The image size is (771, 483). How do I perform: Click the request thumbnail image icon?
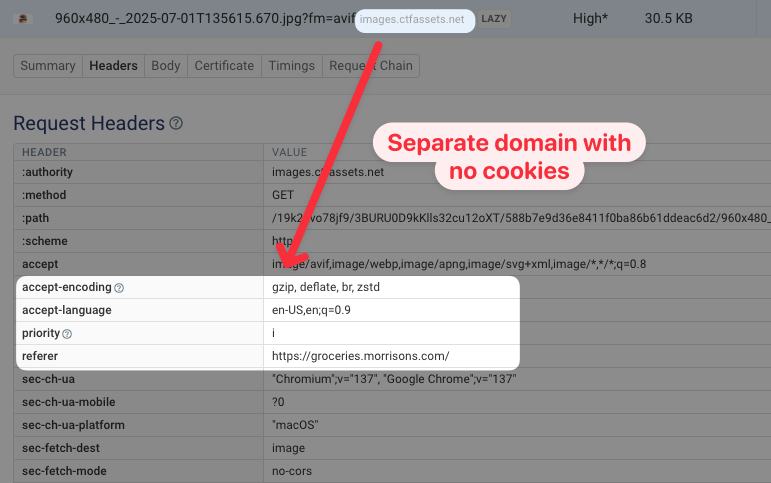(x=23, y=19)
